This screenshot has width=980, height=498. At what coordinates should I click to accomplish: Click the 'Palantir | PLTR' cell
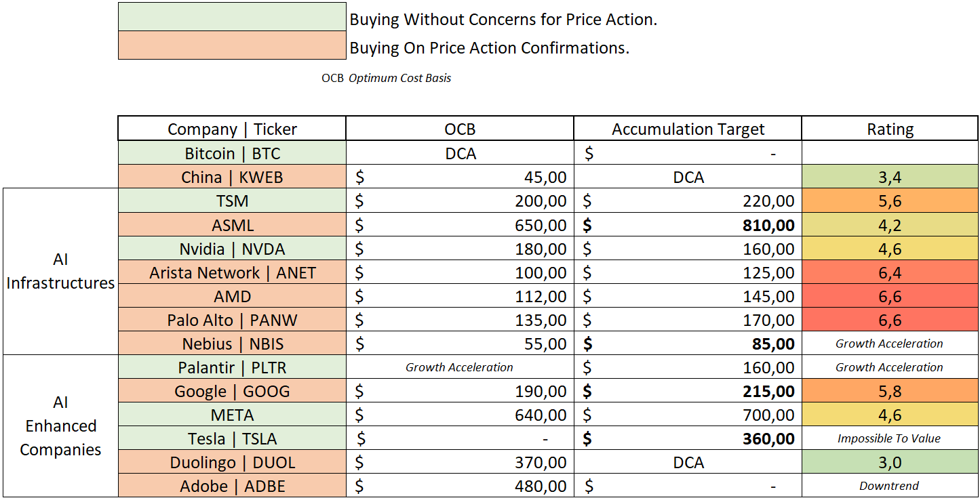point(232,367)
